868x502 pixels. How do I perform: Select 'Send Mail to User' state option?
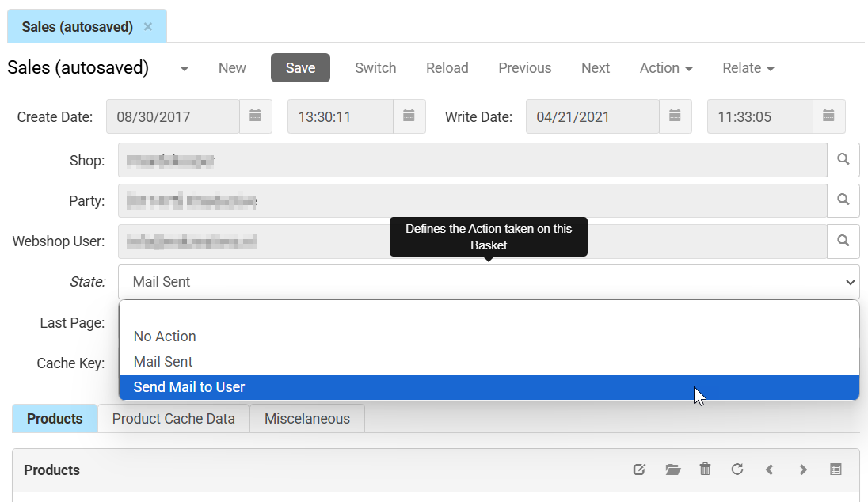[189, 387]
